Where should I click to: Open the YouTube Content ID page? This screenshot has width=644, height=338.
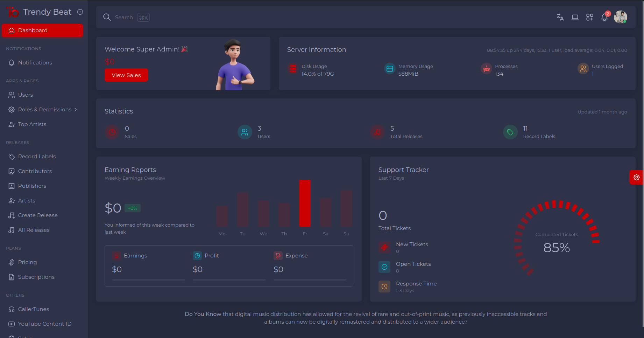(x=44, y=324)
